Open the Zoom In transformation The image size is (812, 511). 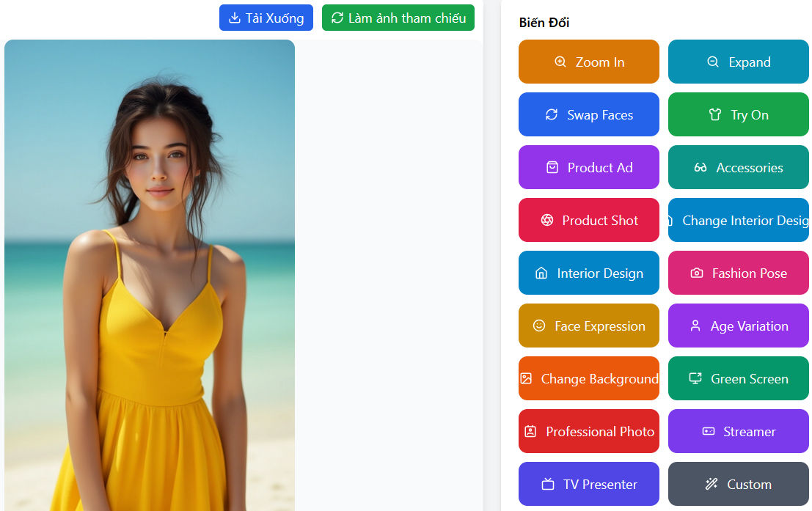[x=589, y=62]
